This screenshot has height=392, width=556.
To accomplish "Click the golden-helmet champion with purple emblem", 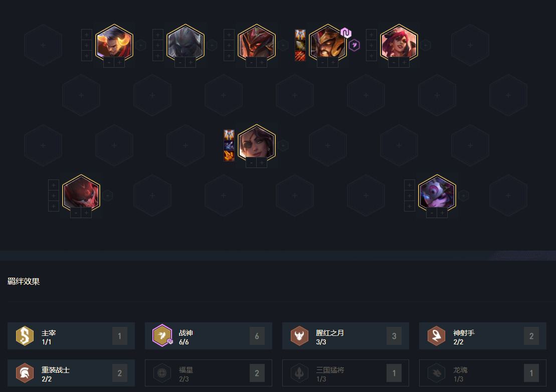I will point(328,44).
